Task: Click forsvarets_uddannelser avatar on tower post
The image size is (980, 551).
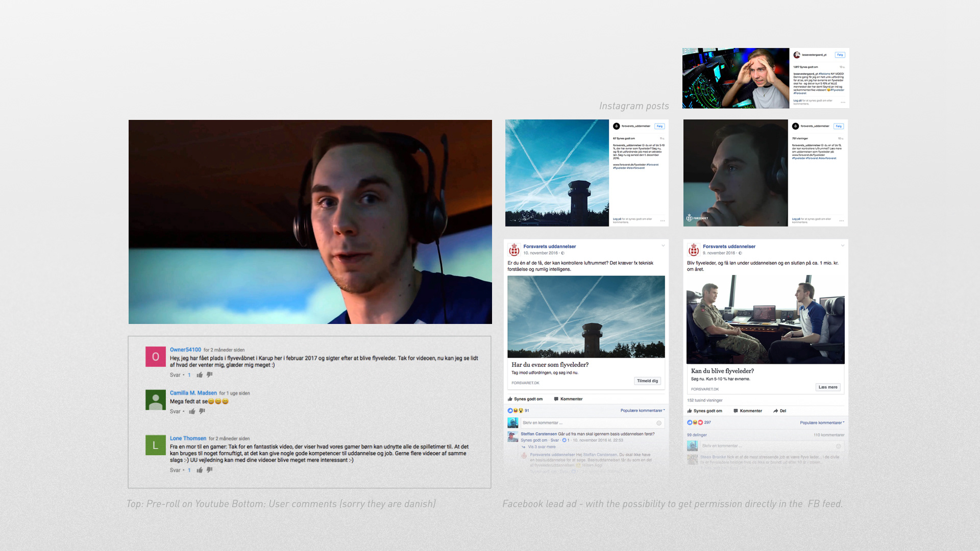Action: (x=616, y=127)
